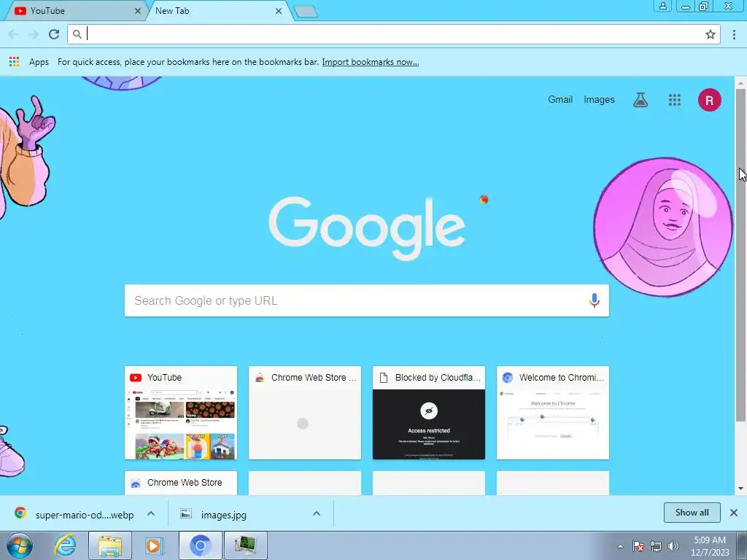Open the second-row Chrome Web Store tile

click(x=181, y=483)
